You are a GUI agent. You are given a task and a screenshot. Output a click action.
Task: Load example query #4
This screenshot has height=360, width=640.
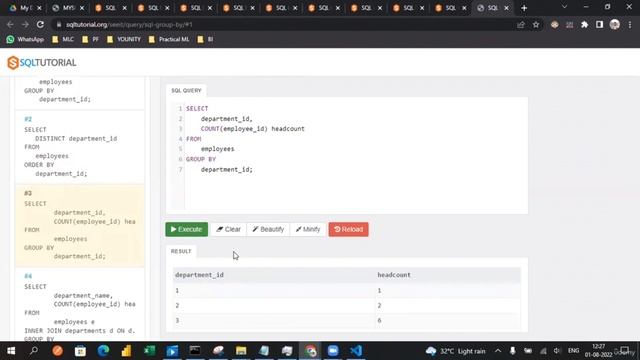click(x=80, y=305)
